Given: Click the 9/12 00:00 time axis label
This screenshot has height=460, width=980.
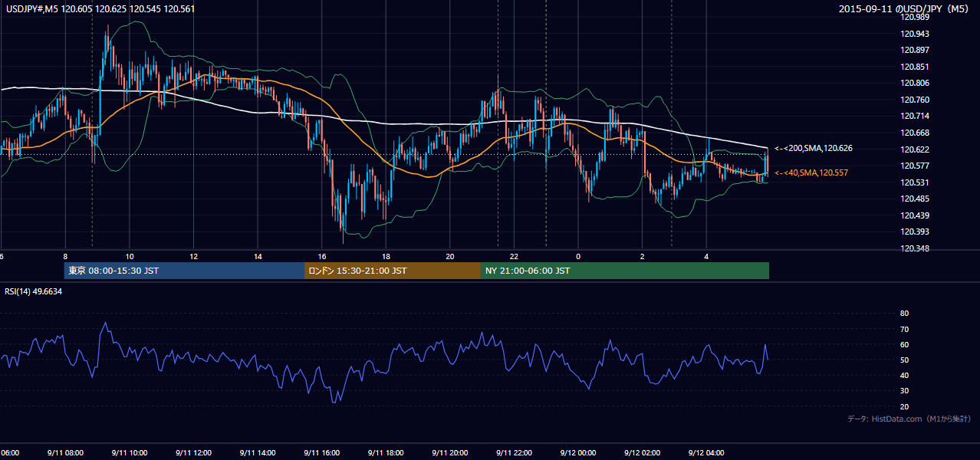Looking at the screenshot, I should 578,452.
